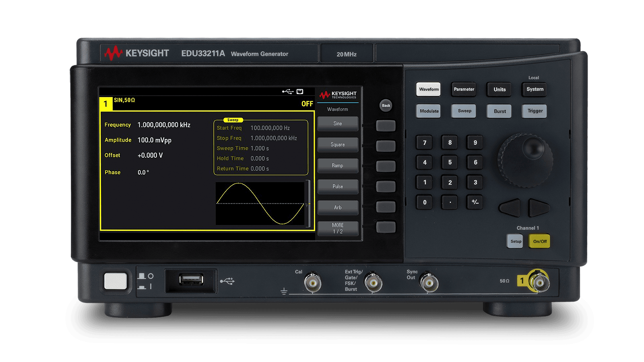Push the Modulate button
The image size is (644, 362).
coord(428,111)
